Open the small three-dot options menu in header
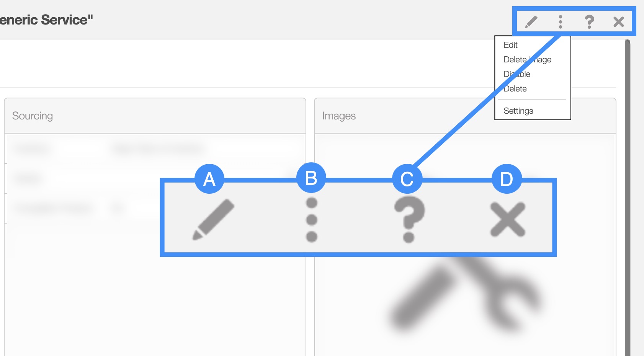 [561, 22]
